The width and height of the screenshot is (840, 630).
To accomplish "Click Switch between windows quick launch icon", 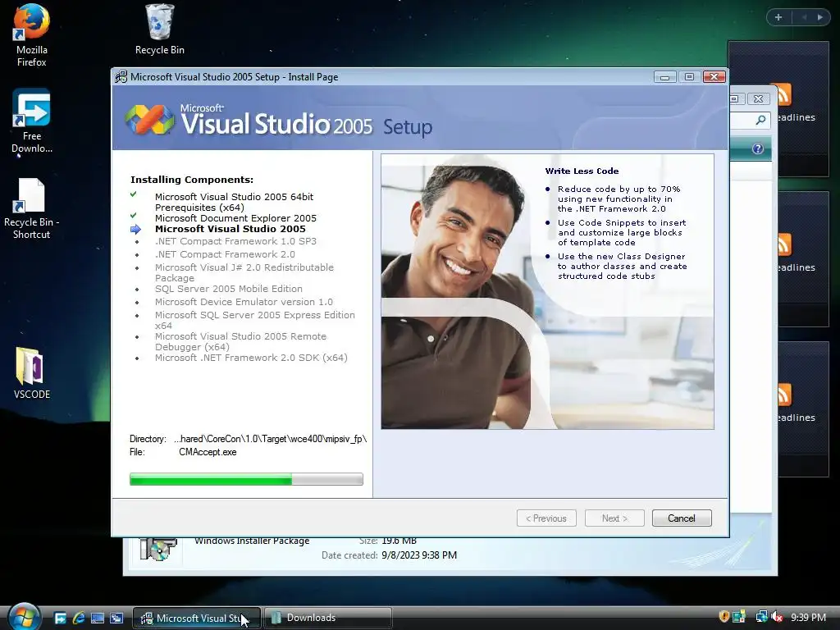I will tap(116, 618).
